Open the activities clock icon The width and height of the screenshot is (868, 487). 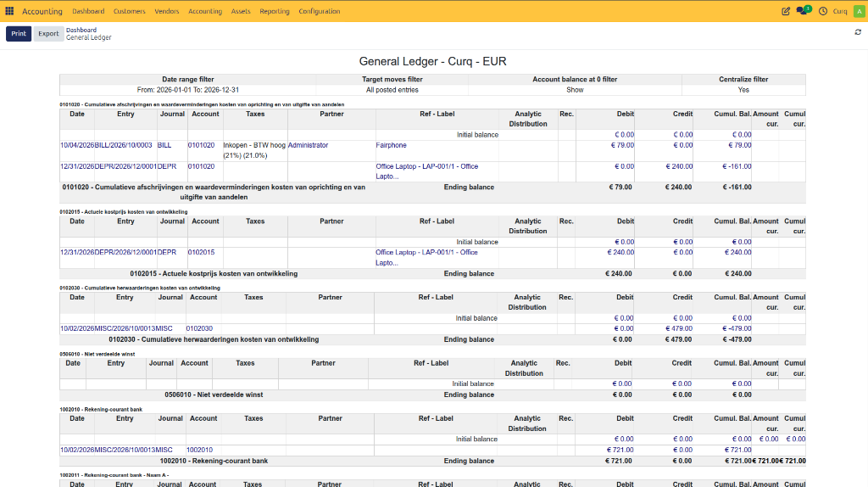(823, 11)
